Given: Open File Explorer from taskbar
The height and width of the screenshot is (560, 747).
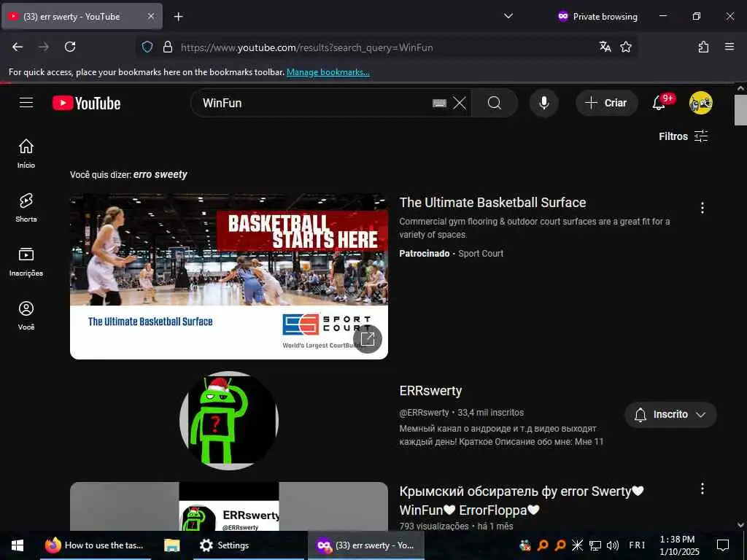Looking at the screenshot, I should coord(172,545).
